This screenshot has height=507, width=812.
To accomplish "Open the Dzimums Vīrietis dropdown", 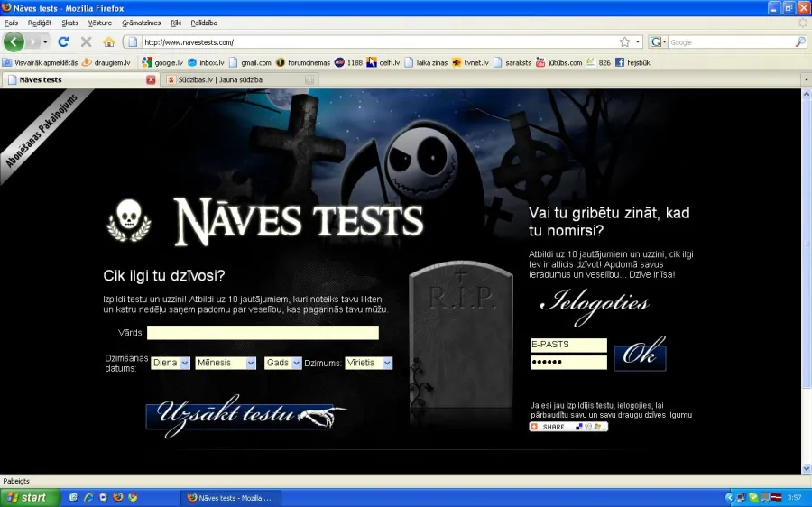I will 369,363.
